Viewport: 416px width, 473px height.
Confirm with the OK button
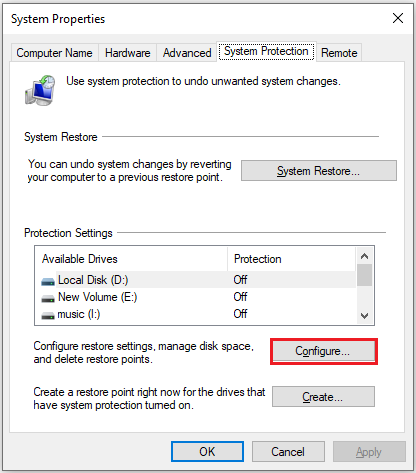click(207, 452)
